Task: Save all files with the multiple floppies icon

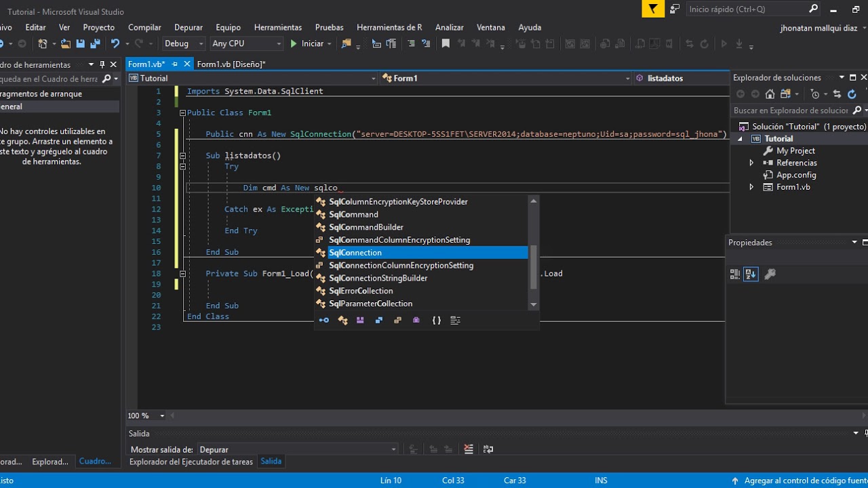Action: [x=95, y=43]
